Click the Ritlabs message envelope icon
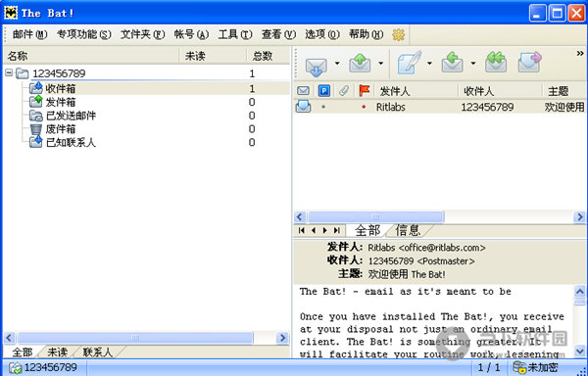 click(x=303, y=107)
